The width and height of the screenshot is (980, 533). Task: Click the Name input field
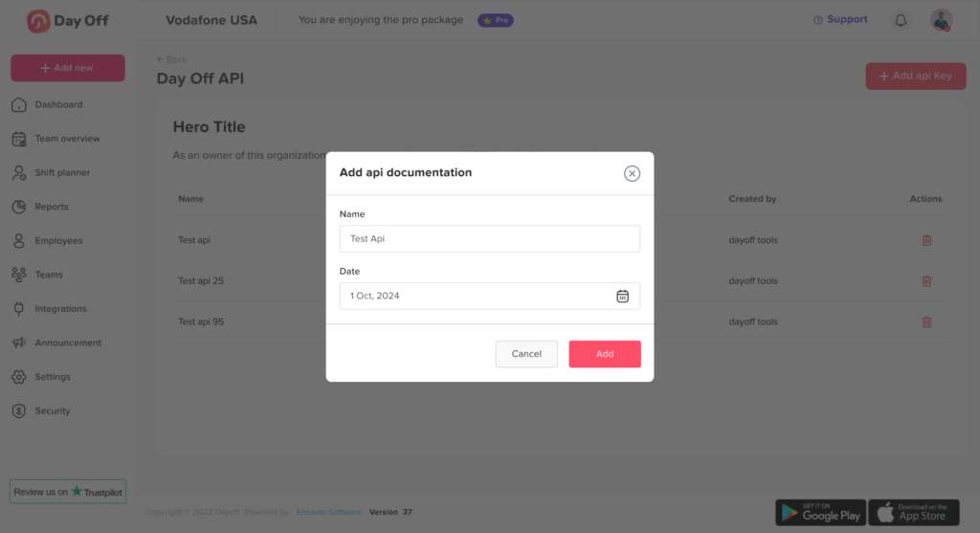click(x=489, y=239)
